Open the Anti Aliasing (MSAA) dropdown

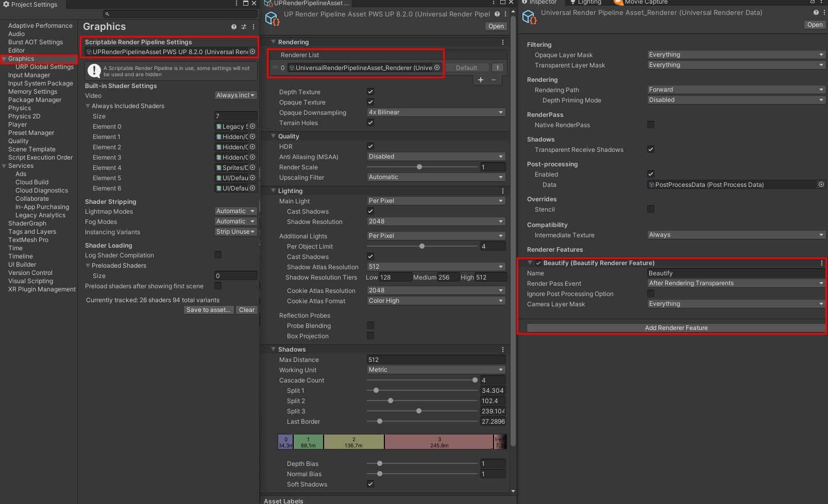point(435,157)
